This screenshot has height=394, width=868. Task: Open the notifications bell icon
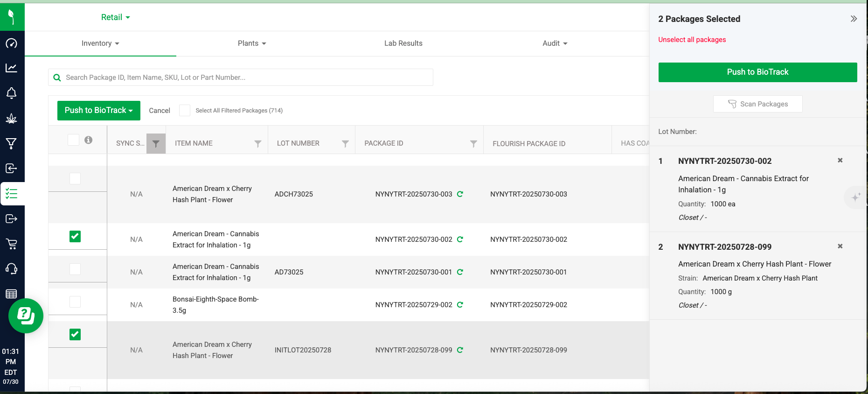click(12, 93)
